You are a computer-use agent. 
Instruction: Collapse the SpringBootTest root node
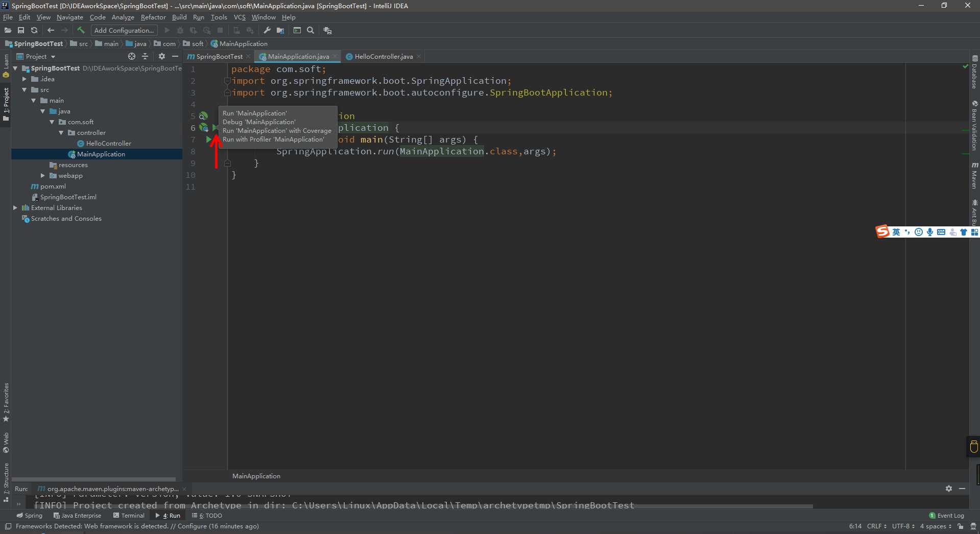point(15,68)
